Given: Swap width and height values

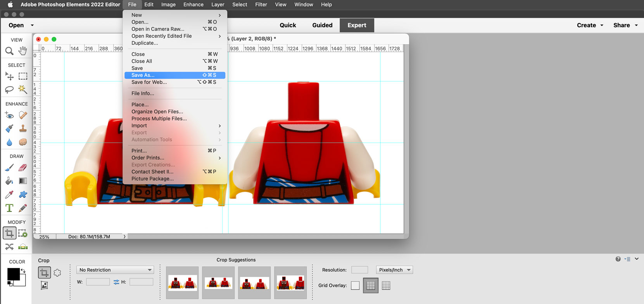Looking at the screenshot, I should [116, 282].
